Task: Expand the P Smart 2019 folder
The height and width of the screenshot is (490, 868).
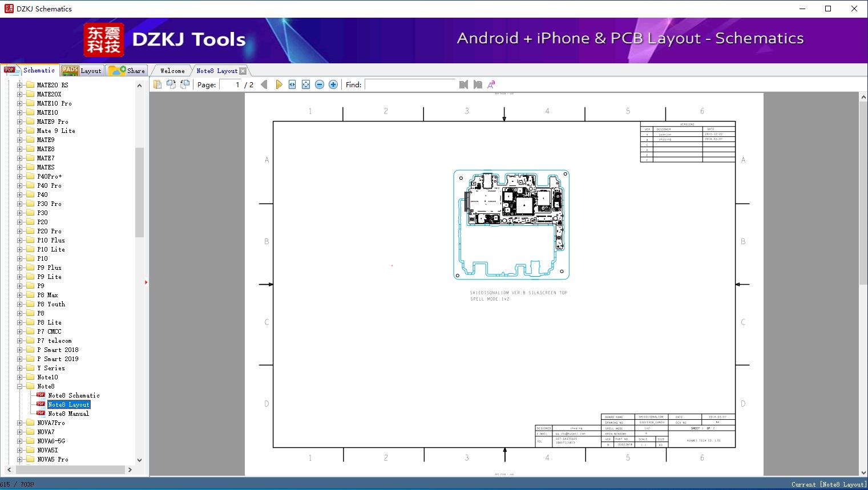Action: pos(19,359)
